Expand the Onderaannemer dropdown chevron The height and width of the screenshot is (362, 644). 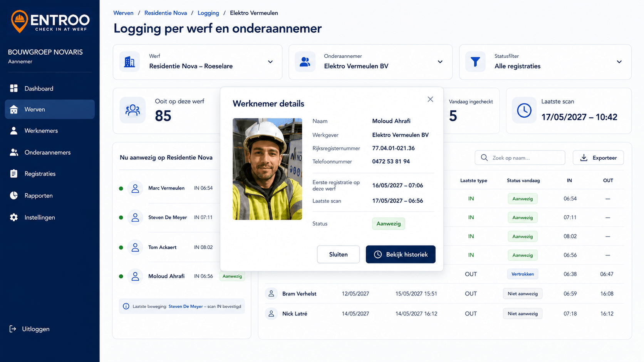tap(440, 62)
